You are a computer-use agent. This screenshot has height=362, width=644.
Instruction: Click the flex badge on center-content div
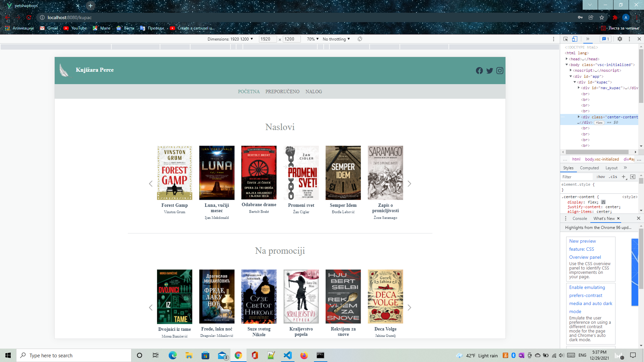[x=599, y=123]
